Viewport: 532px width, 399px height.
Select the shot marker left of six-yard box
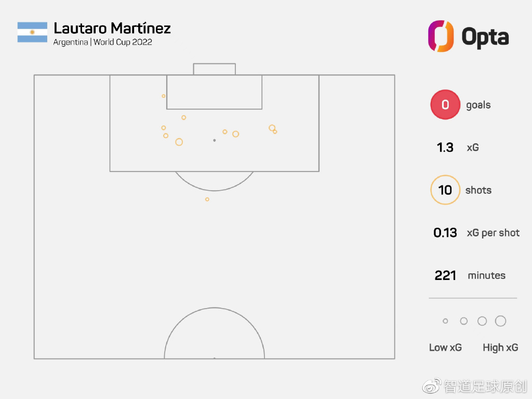[164, 96]
